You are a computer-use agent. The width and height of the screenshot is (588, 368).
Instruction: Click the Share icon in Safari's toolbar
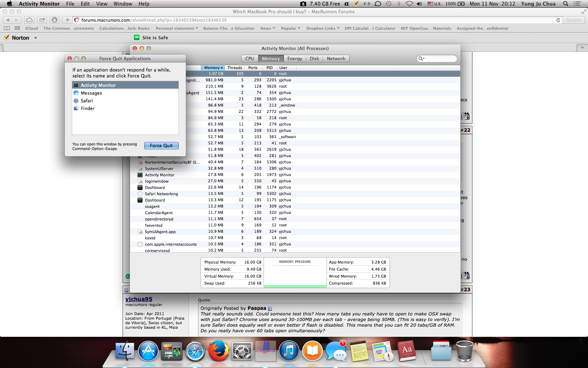(42, 20)
